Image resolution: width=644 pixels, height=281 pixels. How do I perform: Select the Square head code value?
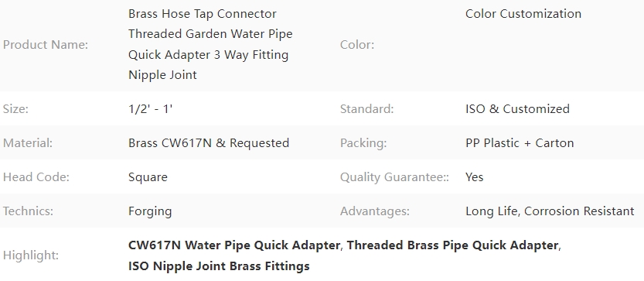pos(148,177)
